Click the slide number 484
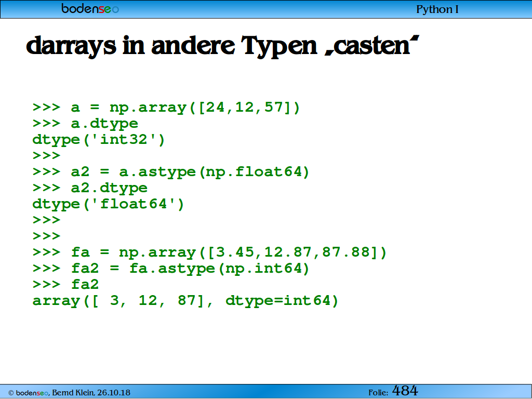 coord(405,391)
